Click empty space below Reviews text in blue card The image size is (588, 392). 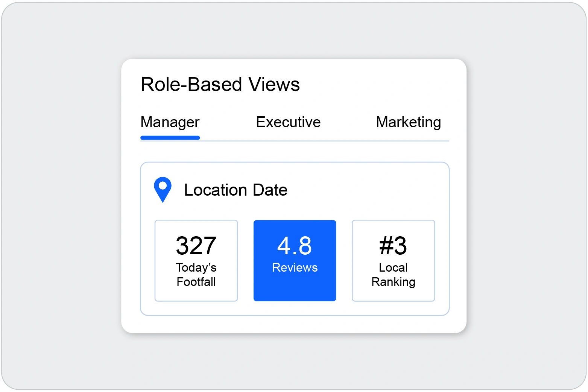[x=295, y=288]
